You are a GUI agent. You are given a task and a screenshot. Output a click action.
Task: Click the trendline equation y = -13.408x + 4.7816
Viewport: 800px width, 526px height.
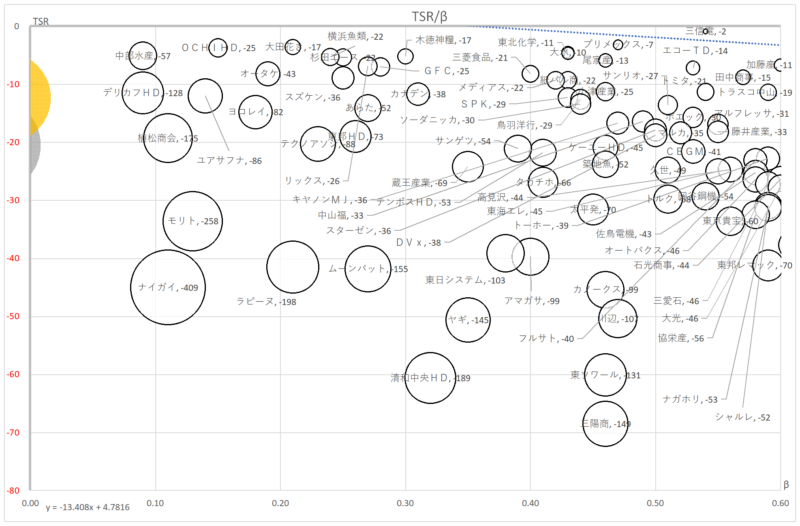(87, 507)
